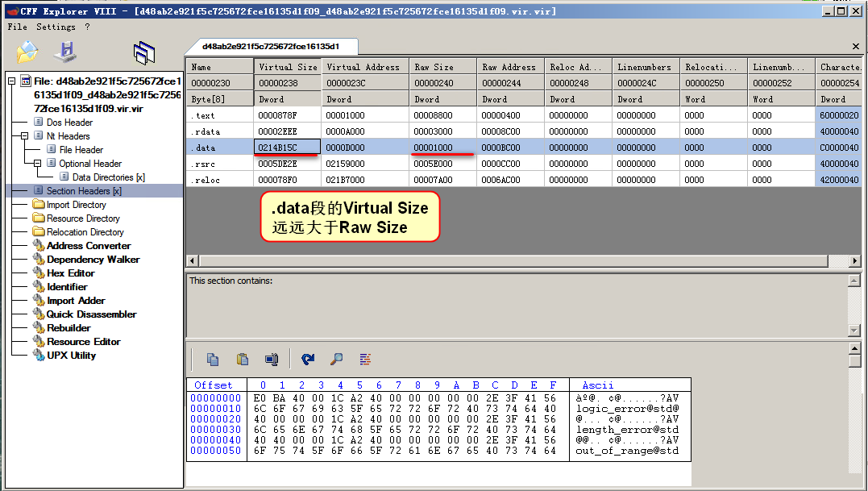Click the Save floppy disk toolbar icon
Screen dimensions: 868x491
(x=65, y=52)
